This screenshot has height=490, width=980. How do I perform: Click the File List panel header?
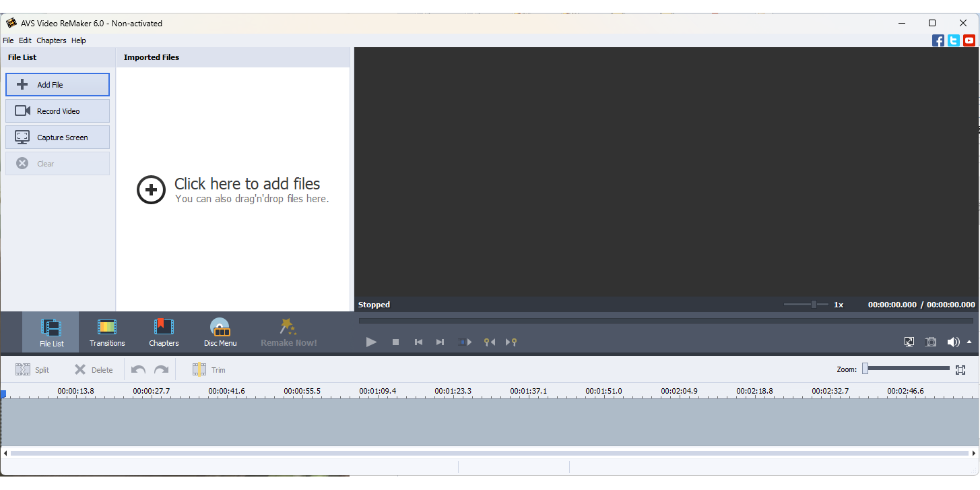point(22,57)
